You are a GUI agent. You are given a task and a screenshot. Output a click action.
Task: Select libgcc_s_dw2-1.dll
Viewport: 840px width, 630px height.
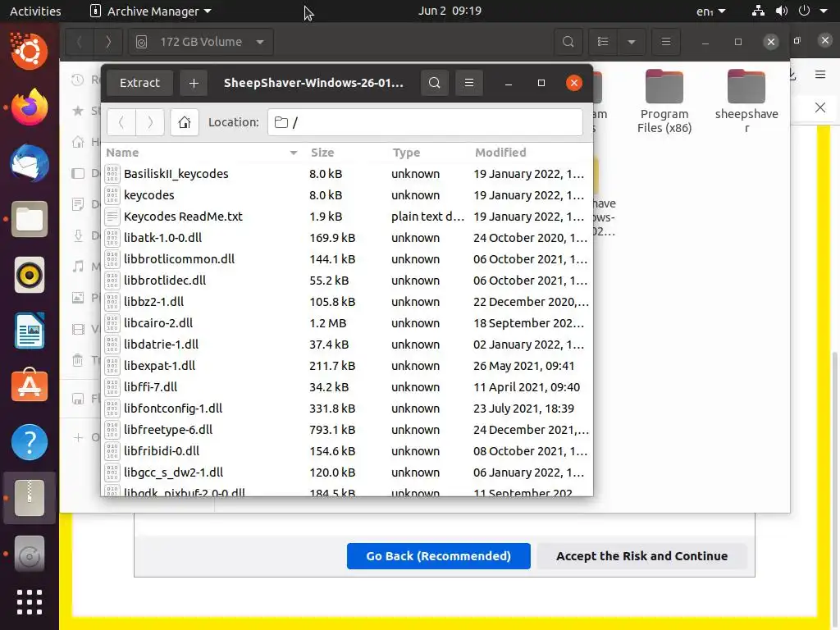pyautogui.click(x=347, y=472)
